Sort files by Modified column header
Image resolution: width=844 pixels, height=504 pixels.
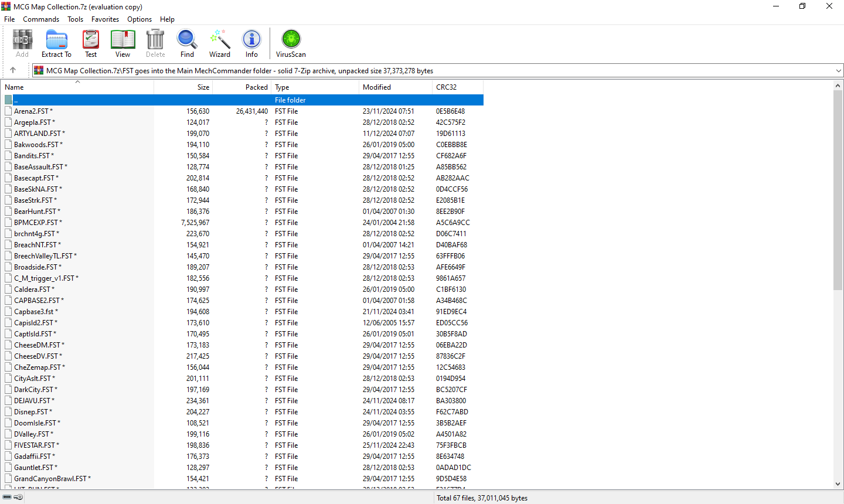[394, 87]
